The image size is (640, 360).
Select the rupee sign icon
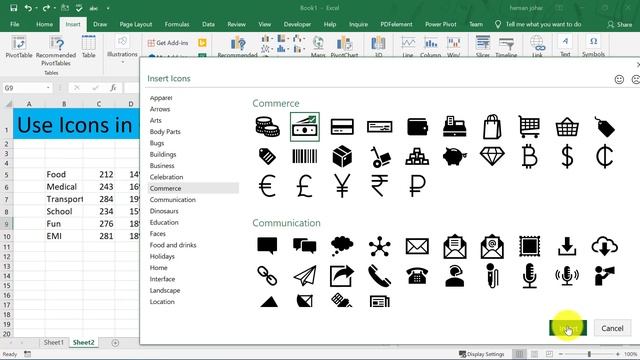(x=380, y=186)
